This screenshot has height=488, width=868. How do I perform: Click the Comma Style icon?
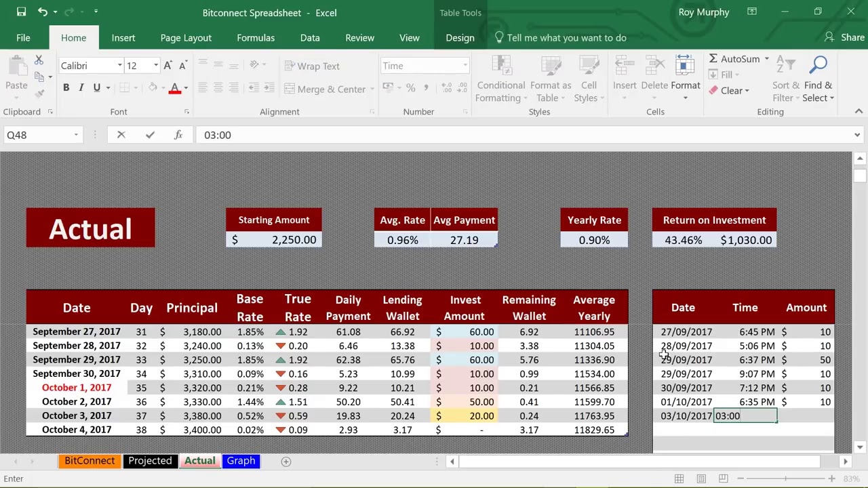[x=426, y=87]
